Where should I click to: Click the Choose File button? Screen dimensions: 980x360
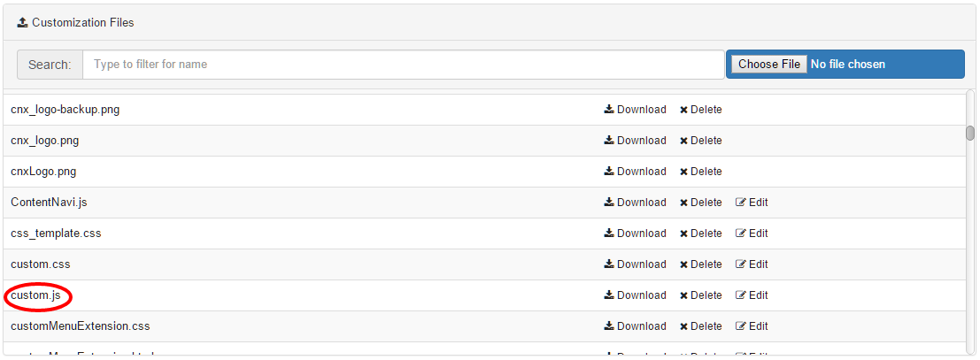tap(769, 64)
